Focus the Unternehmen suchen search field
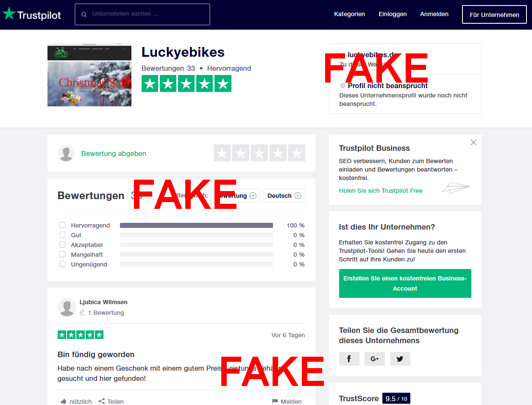The height and width of the screenshot is (405, 532). coord(142,14)
